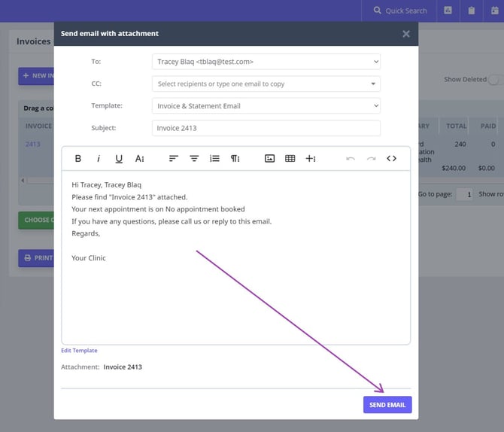Toggle bold formatting in the email editor
Screen dimensions: 504x432
click(x=78, y=159)
